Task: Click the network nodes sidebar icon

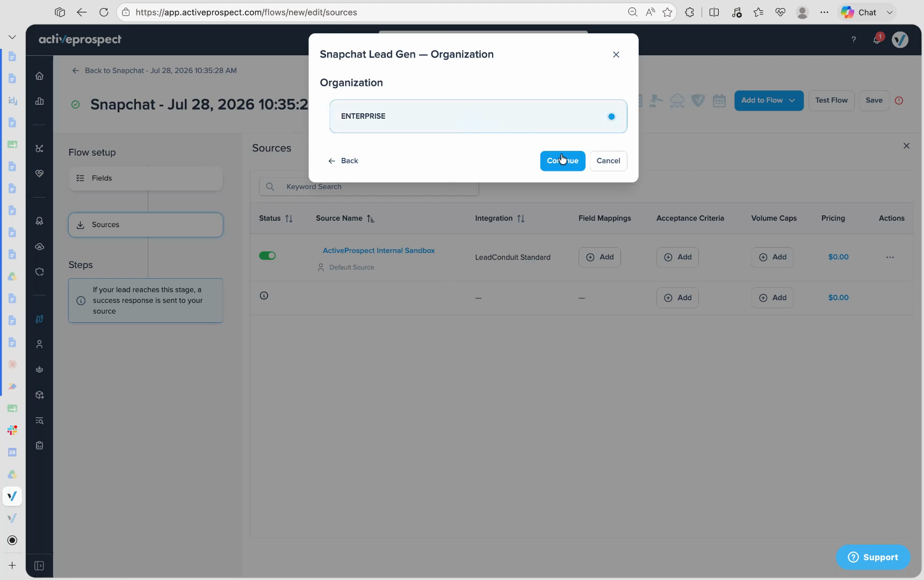Action: [39, 149]
